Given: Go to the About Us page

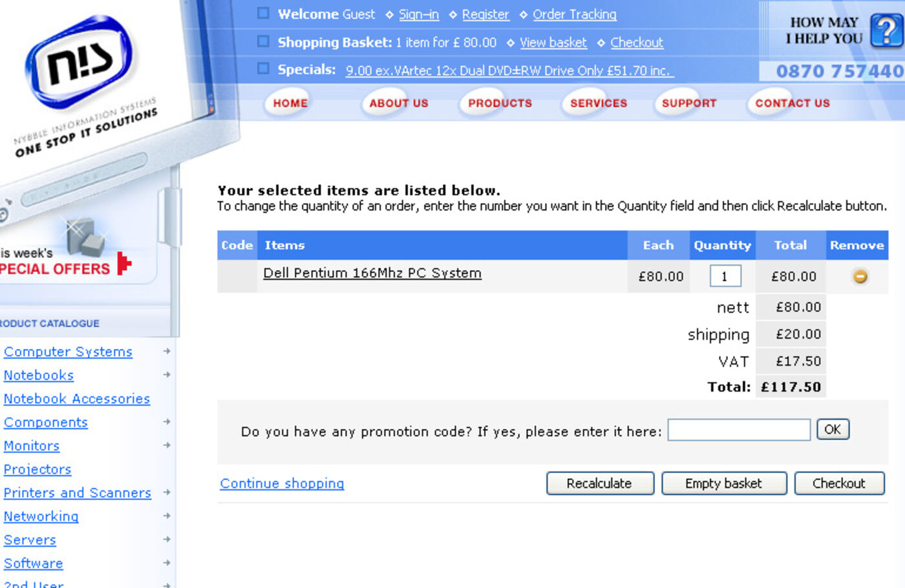Looking at the screenshot, I should click(x=398, y=103).
